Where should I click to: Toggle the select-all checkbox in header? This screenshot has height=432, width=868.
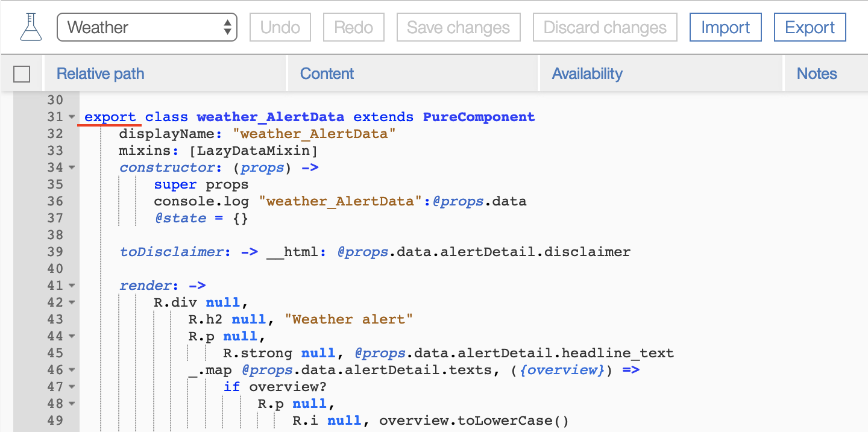point(22,74)
